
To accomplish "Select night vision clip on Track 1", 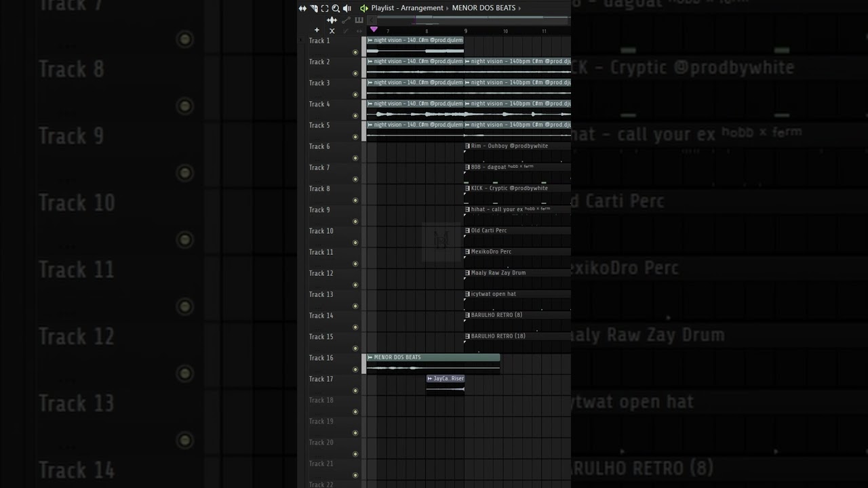I will (415, 46).
